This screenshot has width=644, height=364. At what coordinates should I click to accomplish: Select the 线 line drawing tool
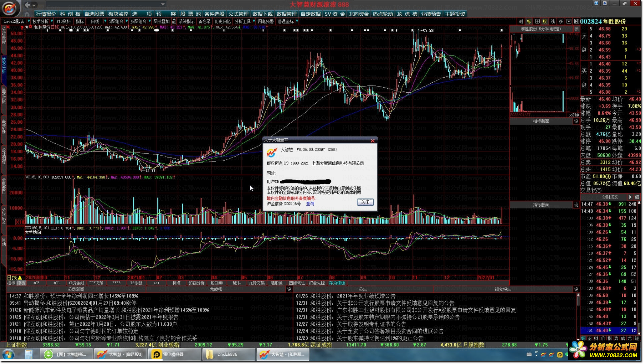click(x=553, y=21)
